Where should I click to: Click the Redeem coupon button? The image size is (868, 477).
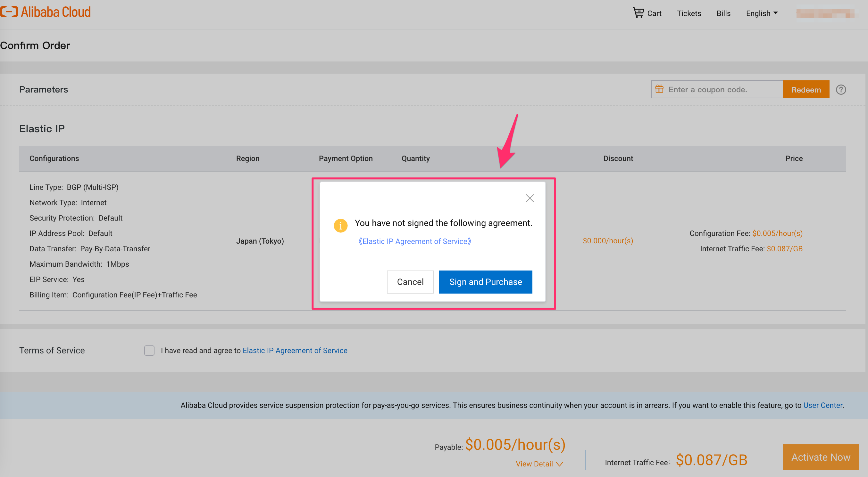(x=806, y=90)
